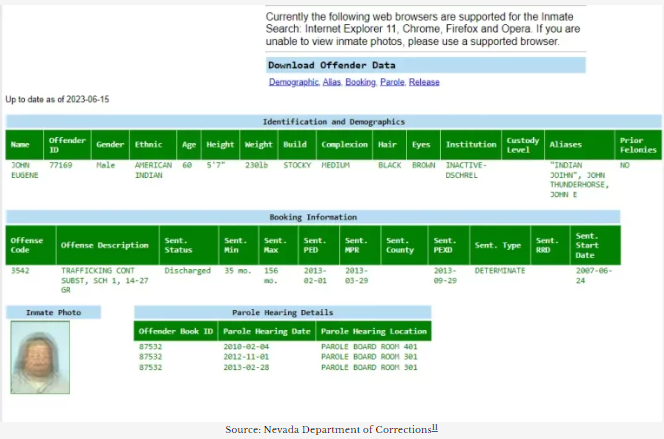Click the Booking Information section heading
Image resolution: width=664 pixels, height=439 pixels.
click(313, 216)
